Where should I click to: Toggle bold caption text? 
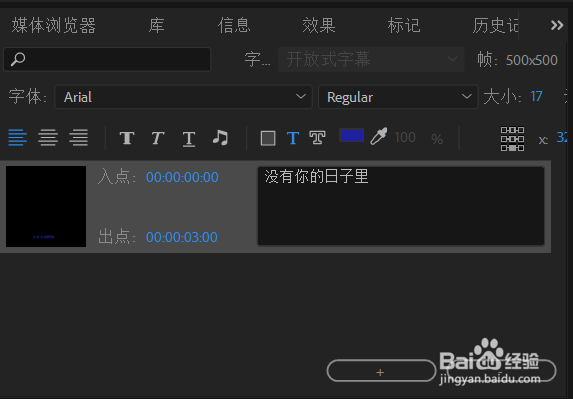[x=127, y=138]
